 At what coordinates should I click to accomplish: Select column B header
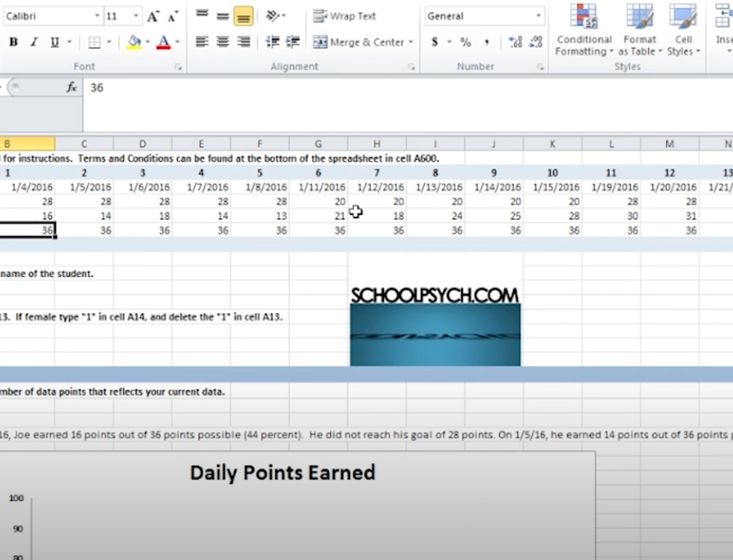[x=27, y=143]
